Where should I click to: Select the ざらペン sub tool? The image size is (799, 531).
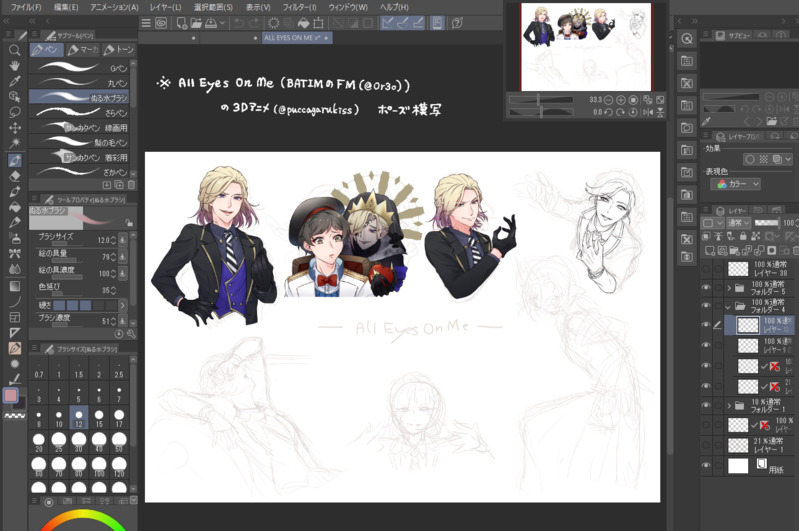coord(79,112)
